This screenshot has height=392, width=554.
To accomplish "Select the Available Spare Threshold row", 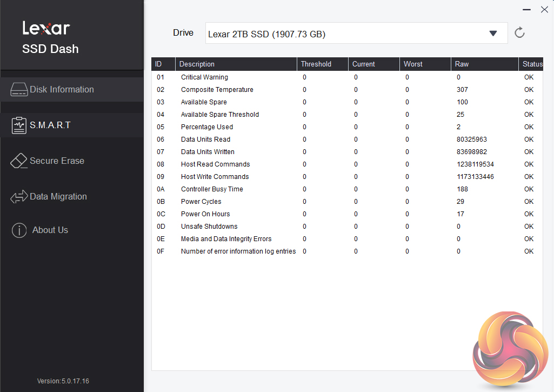I will tap(348, 115).
